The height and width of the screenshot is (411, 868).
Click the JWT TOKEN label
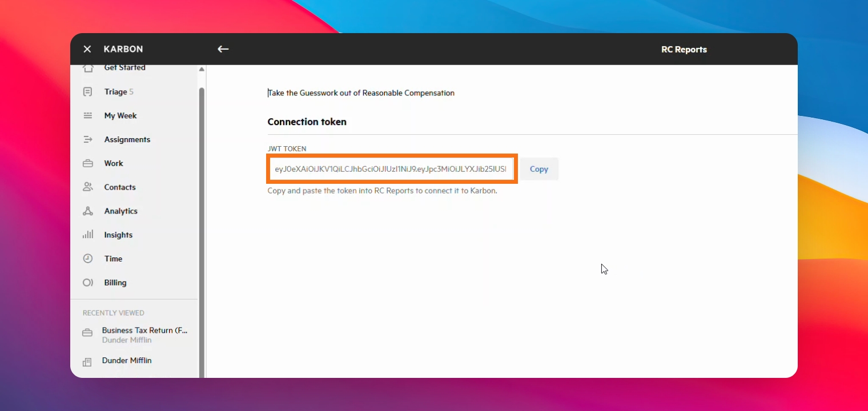(x=287, y=149)
